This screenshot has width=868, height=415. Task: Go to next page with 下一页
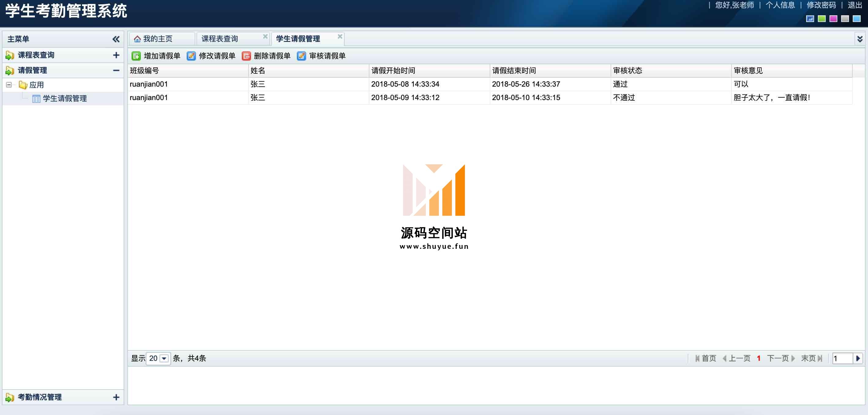tap(781, 358)
